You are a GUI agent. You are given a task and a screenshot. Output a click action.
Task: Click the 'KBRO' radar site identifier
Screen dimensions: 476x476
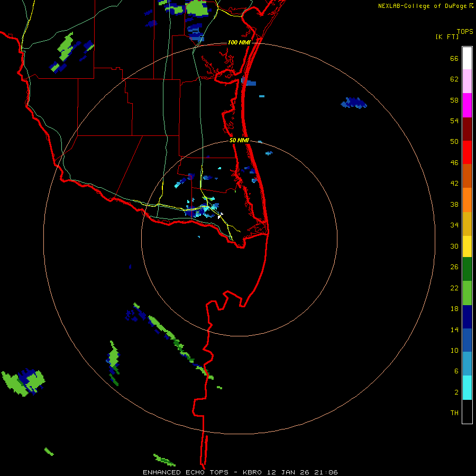253,472
